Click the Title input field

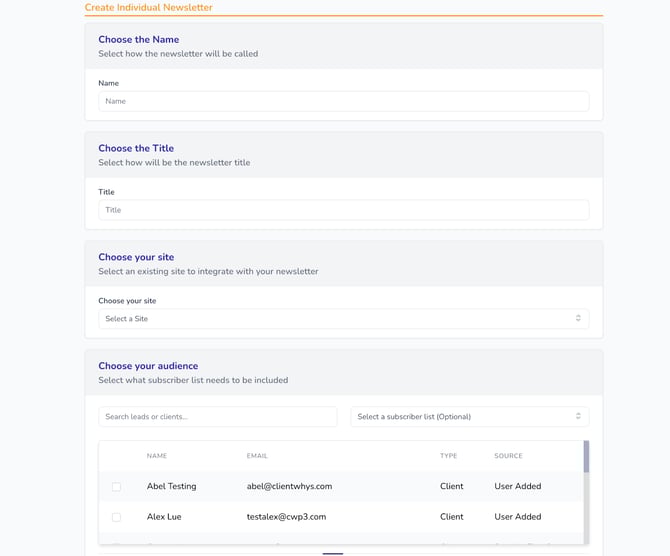[343, 210]
